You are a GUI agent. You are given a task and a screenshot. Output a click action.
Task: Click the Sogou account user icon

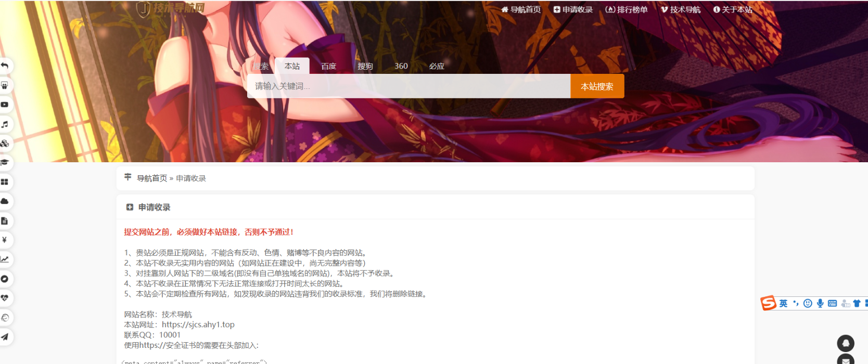coord(845,303)
